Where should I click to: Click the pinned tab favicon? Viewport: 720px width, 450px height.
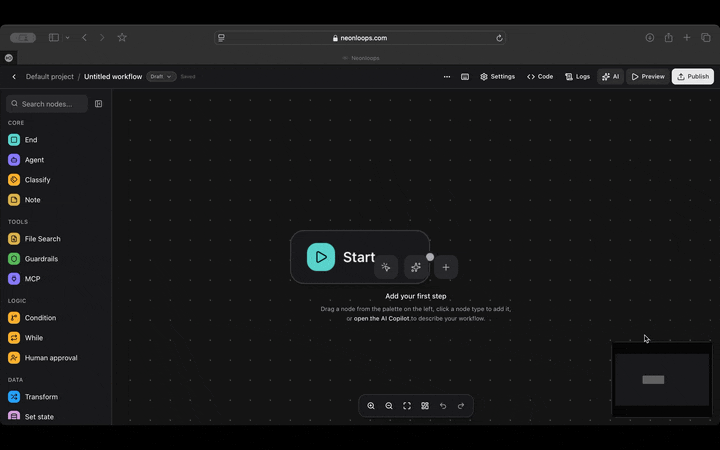[9, 58]
